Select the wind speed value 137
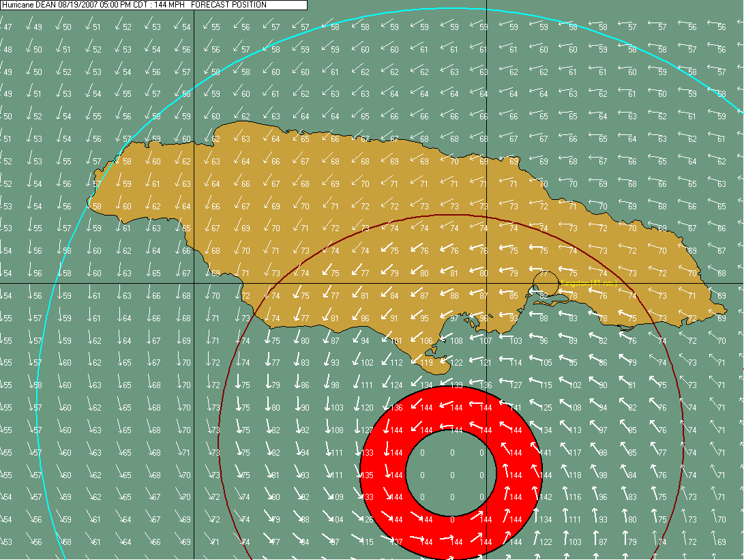This screenshot has height=560, width=744. point(396,542)
